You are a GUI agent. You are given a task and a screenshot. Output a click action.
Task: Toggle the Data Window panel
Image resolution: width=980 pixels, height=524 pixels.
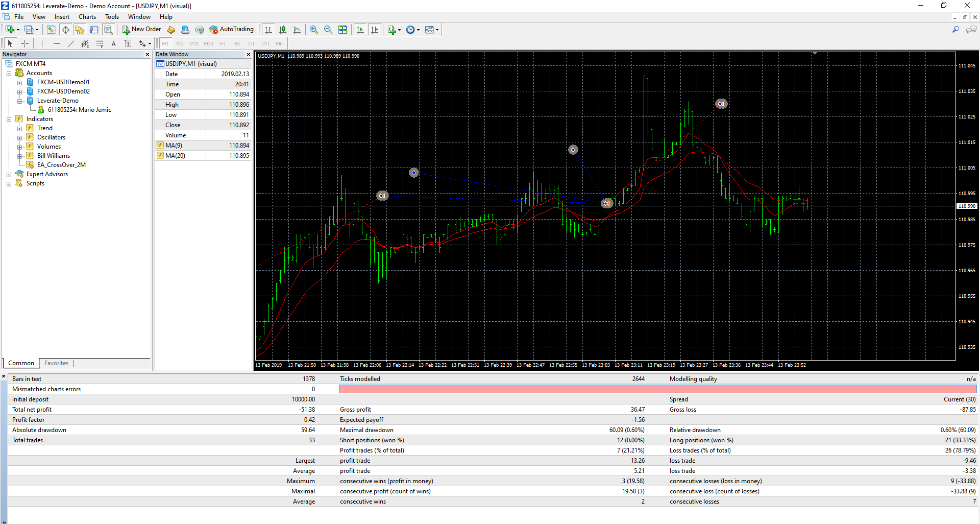[65, 30]
